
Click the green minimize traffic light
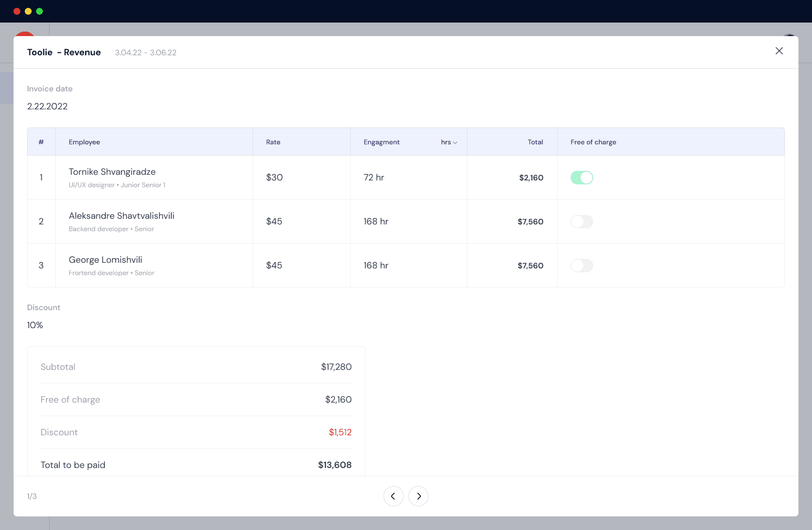(x=39, y=11)
